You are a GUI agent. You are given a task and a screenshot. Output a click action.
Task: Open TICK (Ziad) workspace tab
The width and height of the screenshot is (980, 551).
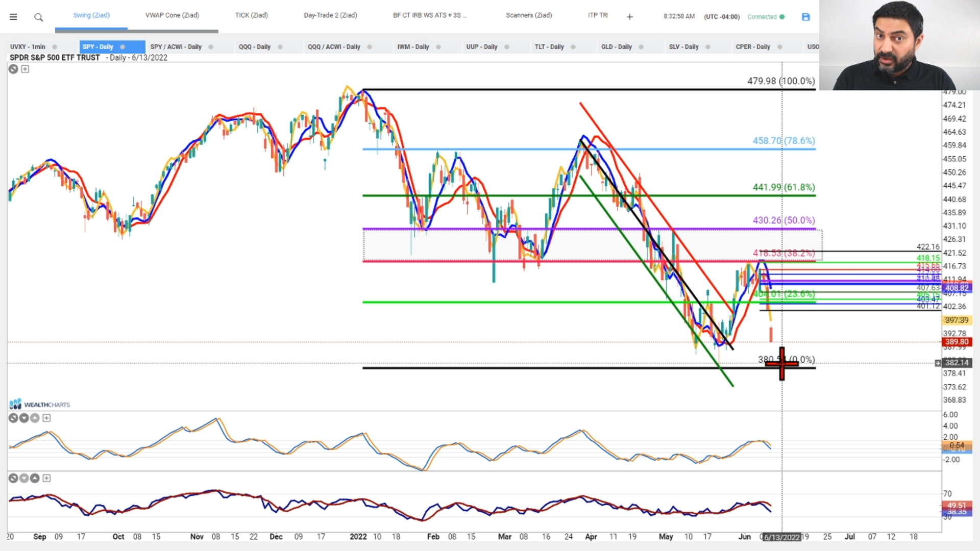[x=252, y=15]
